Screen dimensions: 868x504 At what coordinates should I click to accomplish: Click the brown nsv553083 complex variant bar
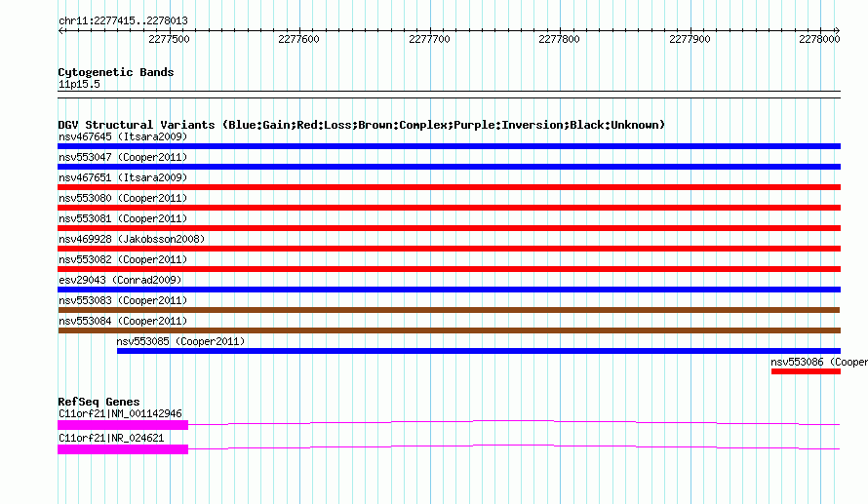449,310
